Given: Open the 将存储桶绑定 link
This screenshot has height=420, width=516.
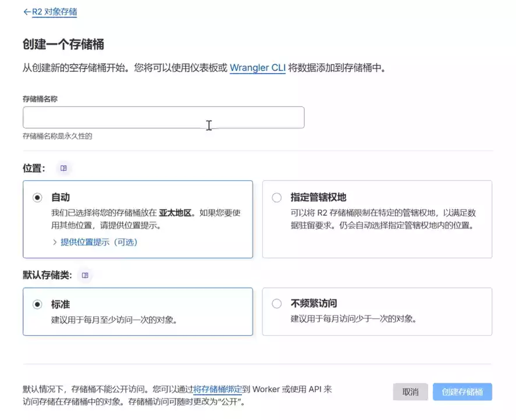Looking at the screenshot, I should click(218, 389).
